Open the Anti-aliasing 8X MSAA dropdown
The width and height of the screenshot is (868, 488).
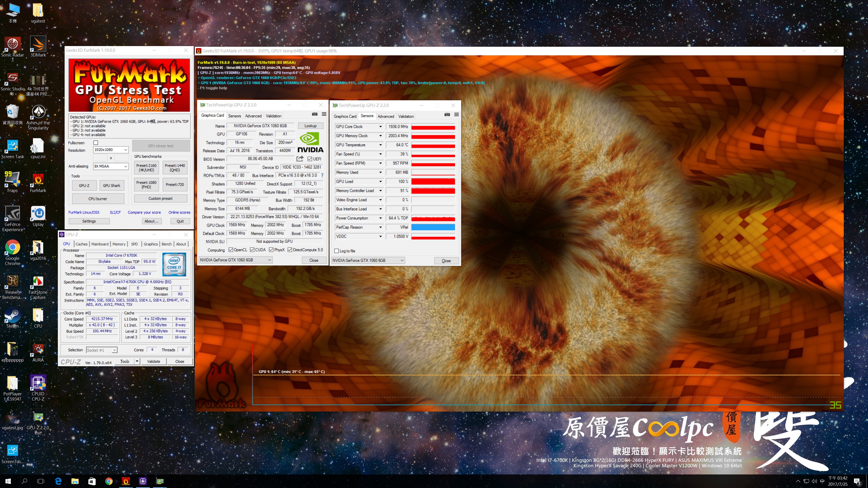111,166
